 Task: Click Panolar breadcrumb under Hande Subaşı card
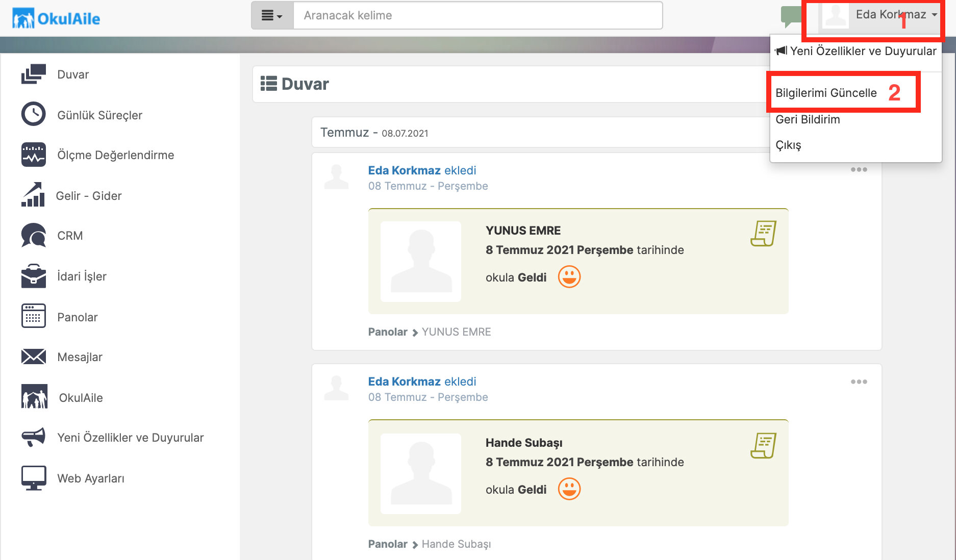pos(388,544)
